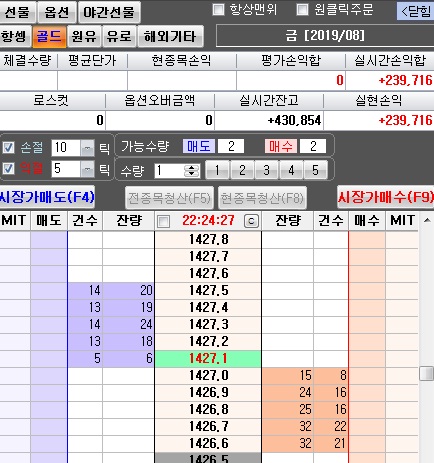
Task: Click the 매수 column cell at 1426.9
Action: (367, 393)
